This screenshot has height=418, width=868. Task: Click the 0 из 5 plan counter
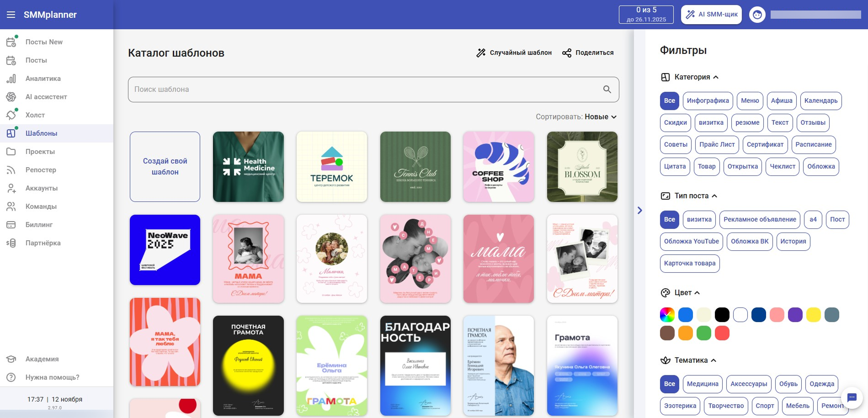[646, 15]
